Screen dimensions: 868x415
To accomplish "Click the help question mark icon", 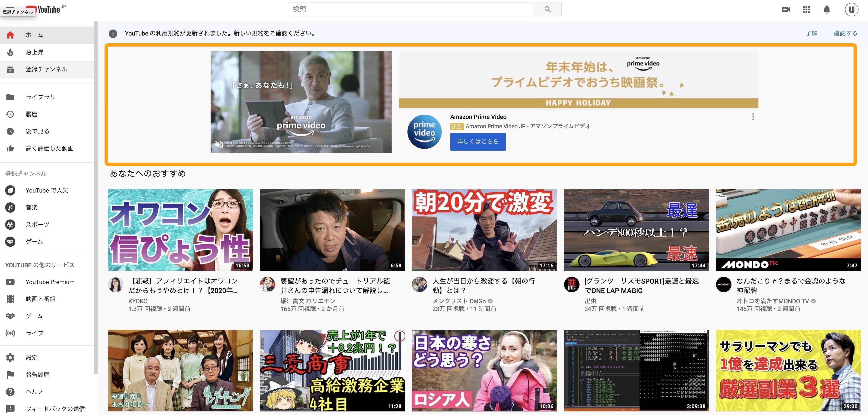I will [x=10, y=392].
